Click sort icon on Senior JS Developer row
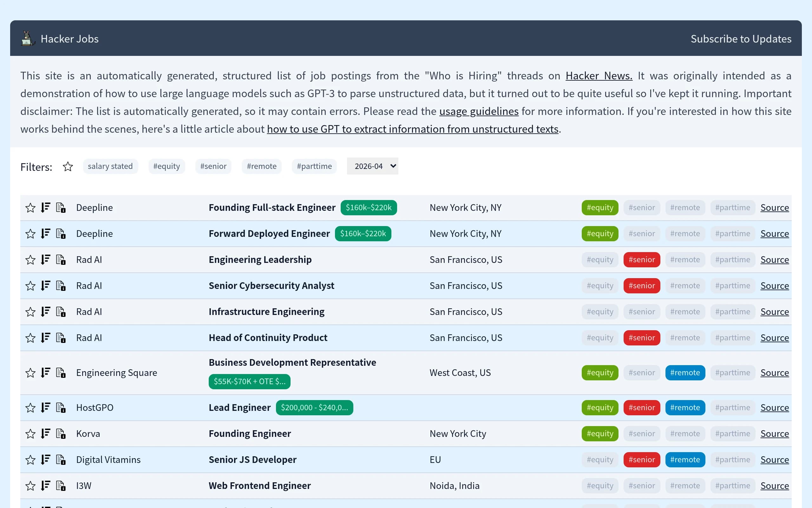The height and width of the screenshot is (508, 812). pos(46,460)
